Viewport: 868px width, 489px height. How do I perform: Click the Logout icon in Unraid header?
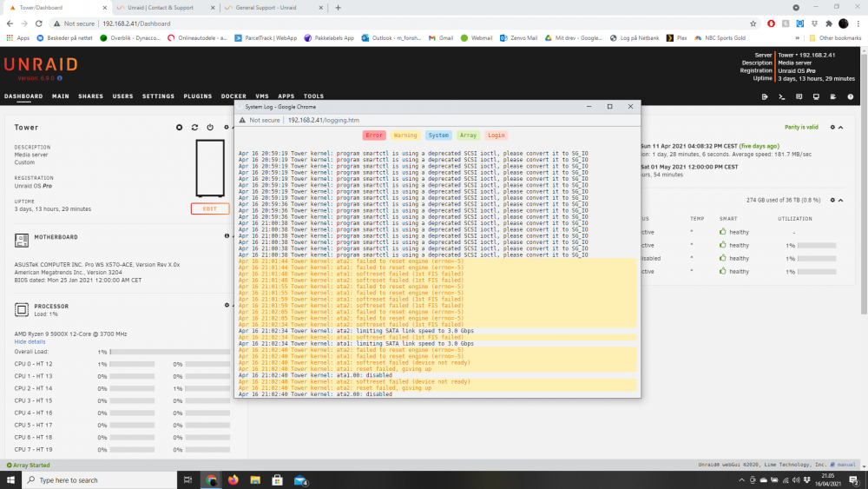765,97
